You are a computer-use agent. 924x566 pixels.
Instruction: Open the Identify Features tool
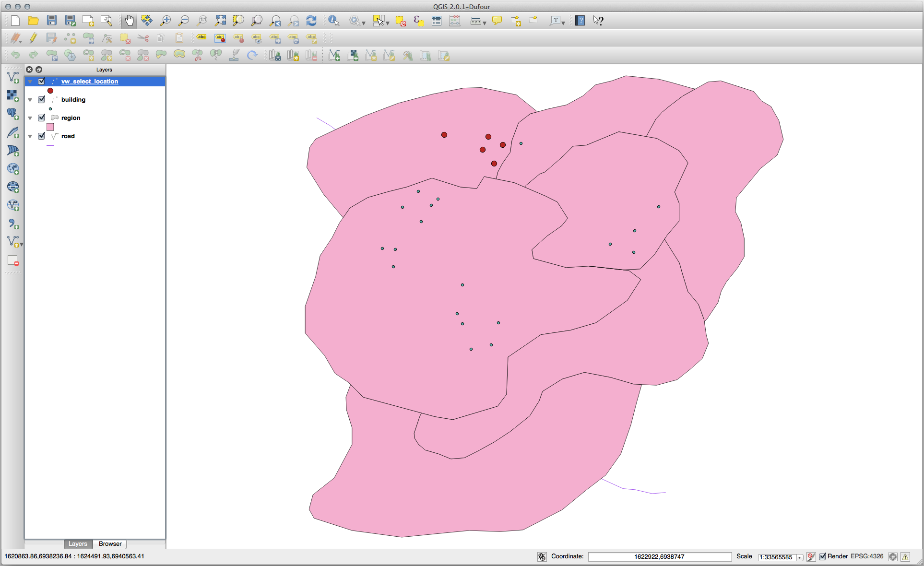(x=333, y=20)
